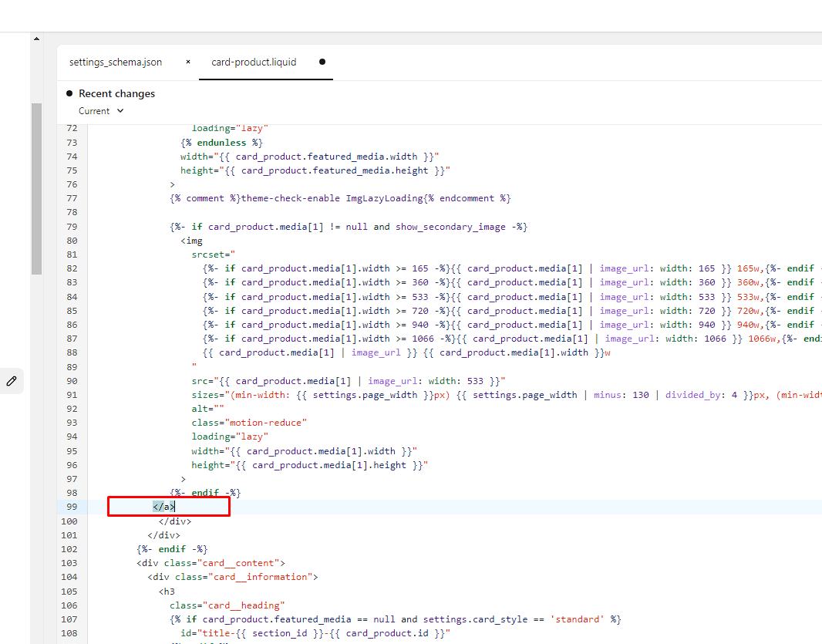Click the 360w srcset entry on line 83
The height and width of the screenshot is (644, 822).
click(x=750, y=282)
